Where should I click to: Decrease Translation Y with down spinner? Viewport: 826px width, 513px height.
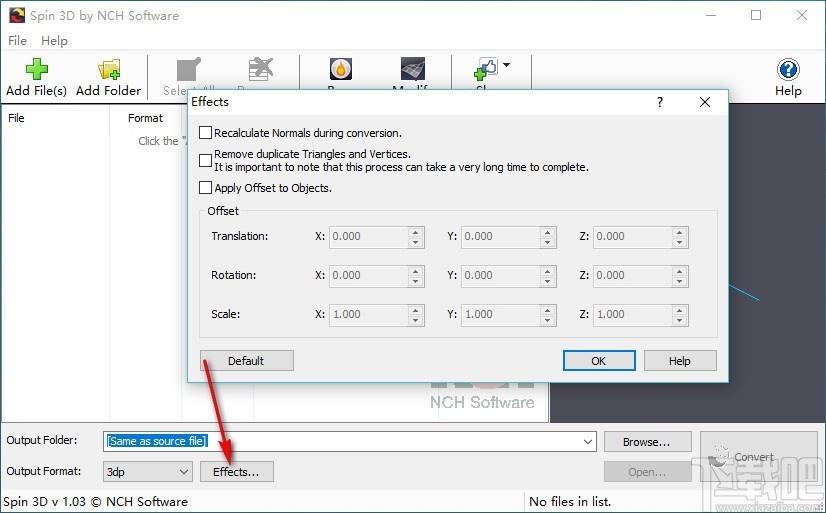tap(548, 242)
